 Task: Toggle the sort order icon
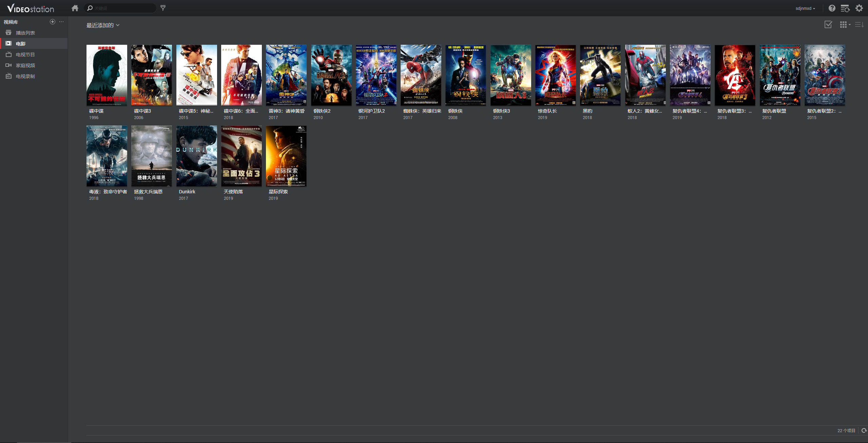[859, 24]
